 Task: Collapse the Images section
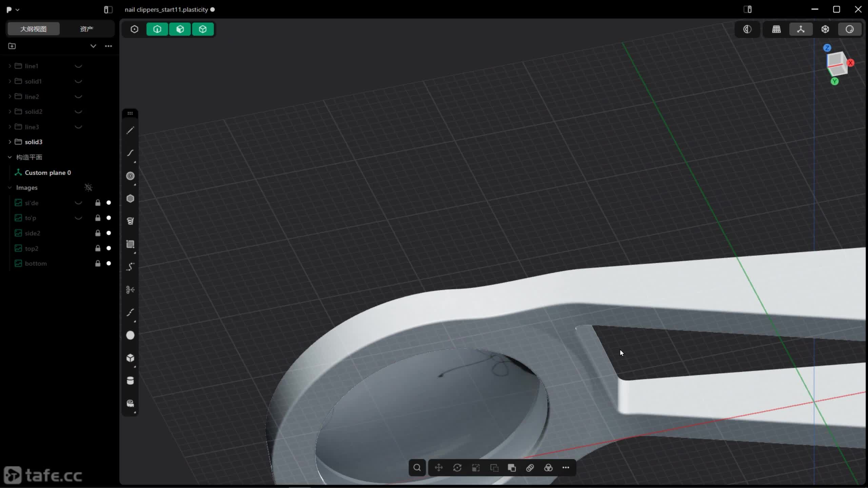pos(9,188)
